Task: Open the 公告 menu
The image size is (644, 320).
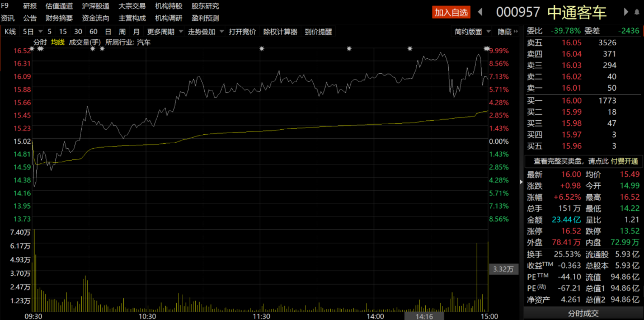Action: point(30,18)
